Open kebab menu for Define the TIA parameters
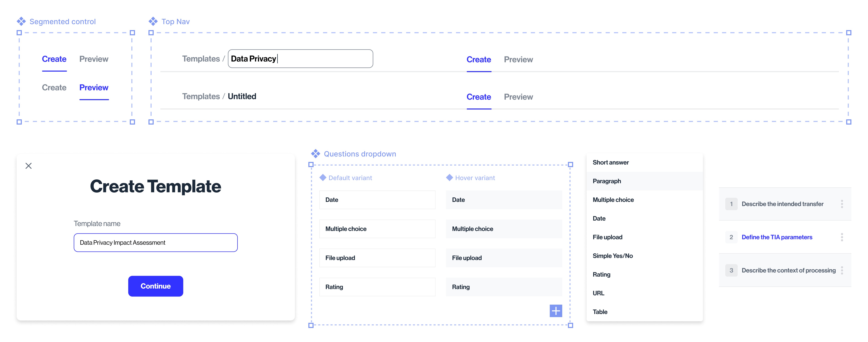 coord(842,237)
